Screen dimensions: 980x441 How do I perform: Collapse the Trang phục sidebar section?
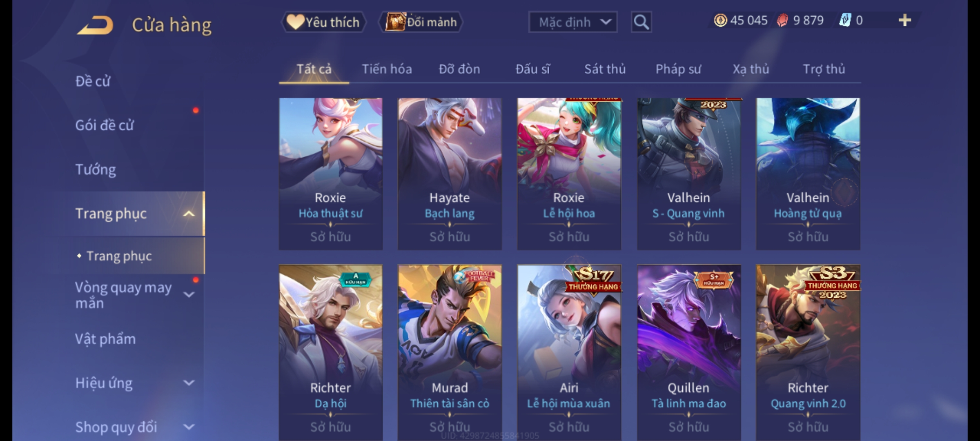coord(189,214)
